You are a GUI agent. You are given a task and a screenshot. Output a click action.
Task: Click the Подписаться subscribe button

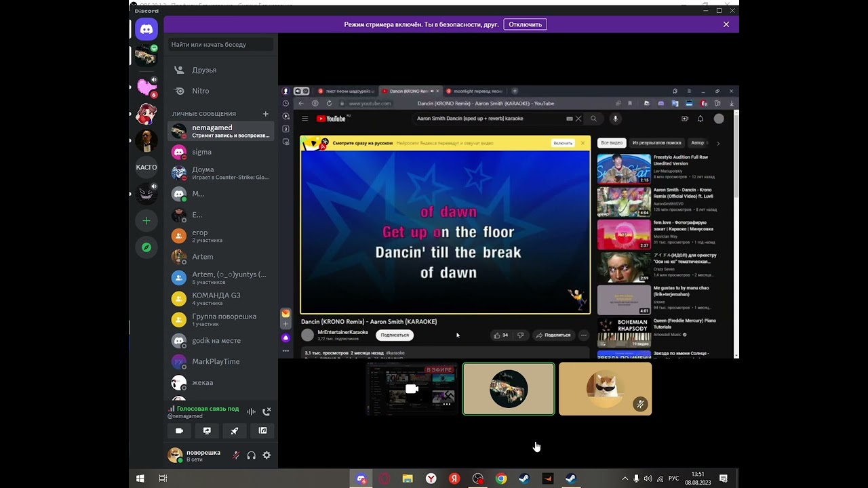point(395,335)
